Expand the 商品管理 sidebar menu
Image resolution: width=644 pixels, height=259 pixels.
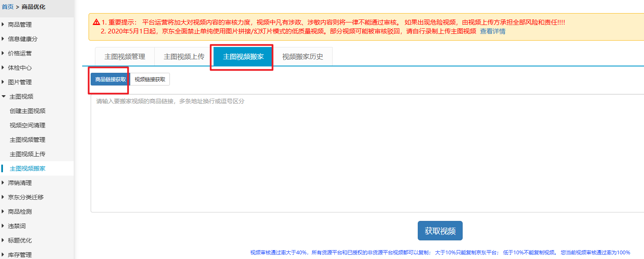pyautogui.click(x=19, y=25)
